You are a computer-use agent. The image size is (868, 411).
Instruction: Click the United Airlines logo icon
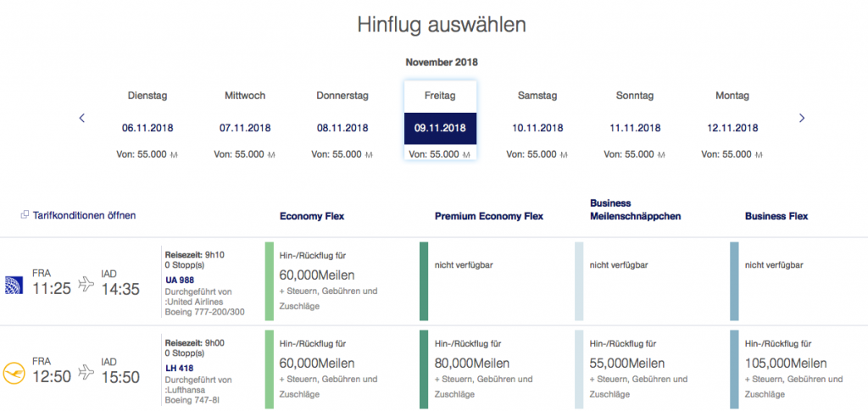(x=14, y=283)
